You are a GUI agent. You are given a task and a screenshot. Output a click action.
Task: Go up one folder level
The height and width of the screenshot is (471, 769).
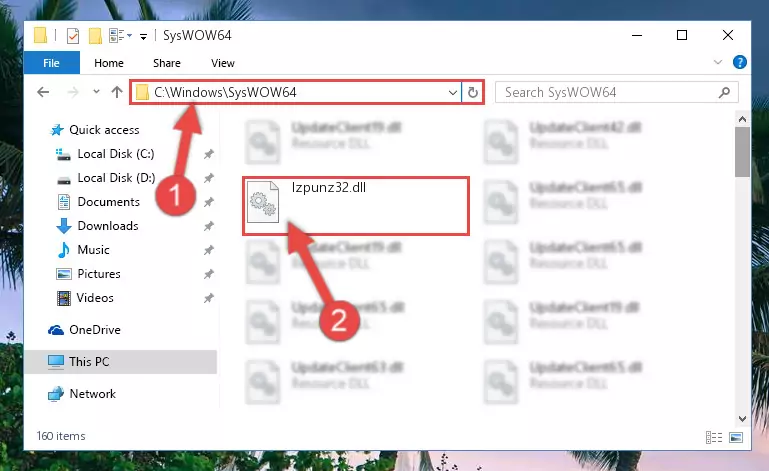pos(117,92)
